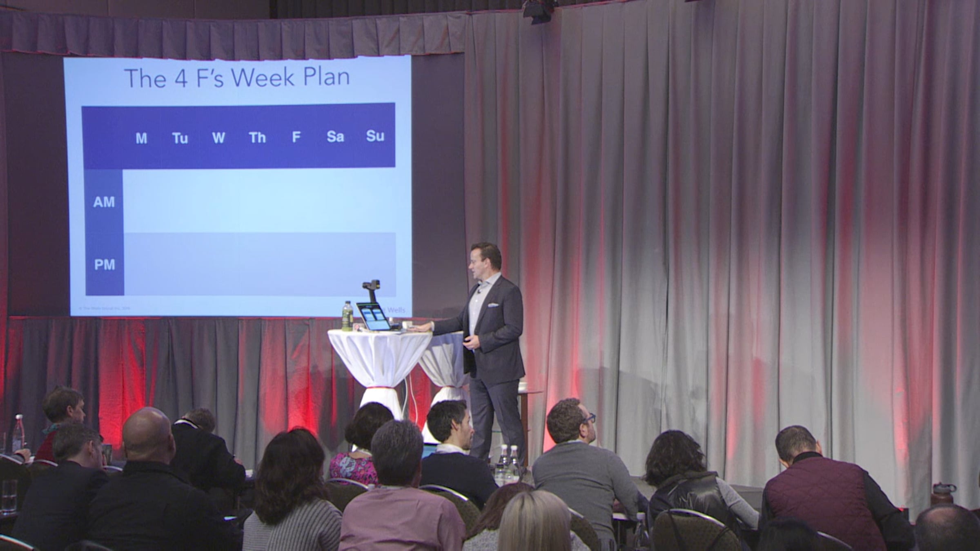The width and height of the screenshot is (980, 551).
Task: Select the F day column header
Action: 296,137
